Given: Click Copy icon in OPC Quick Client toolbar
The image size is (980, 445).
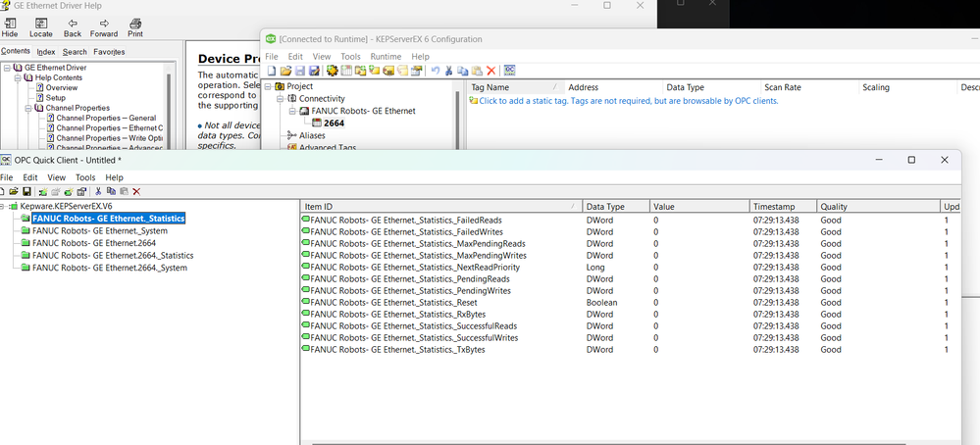Looking at the screenshot, I should [x=111, y=191].
